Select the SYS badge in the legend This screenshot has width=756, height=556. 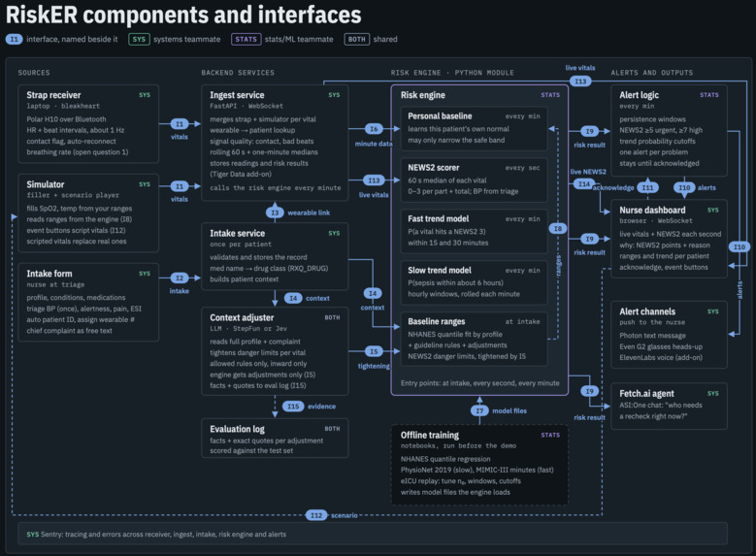click(x=139, y=39)
